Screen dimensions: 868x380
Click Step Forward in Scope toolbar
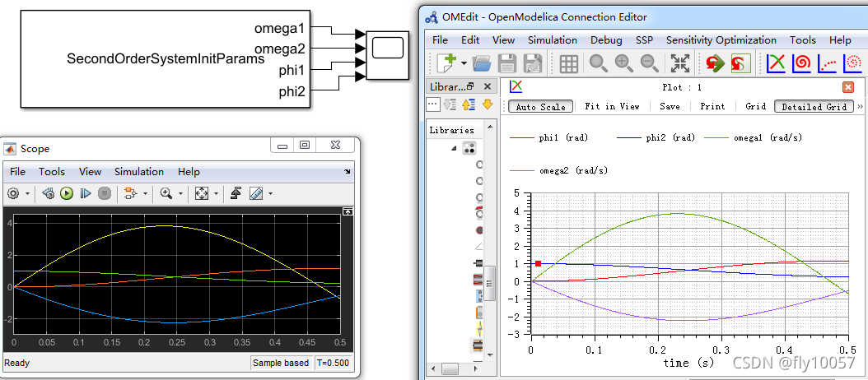coord(86,193)
